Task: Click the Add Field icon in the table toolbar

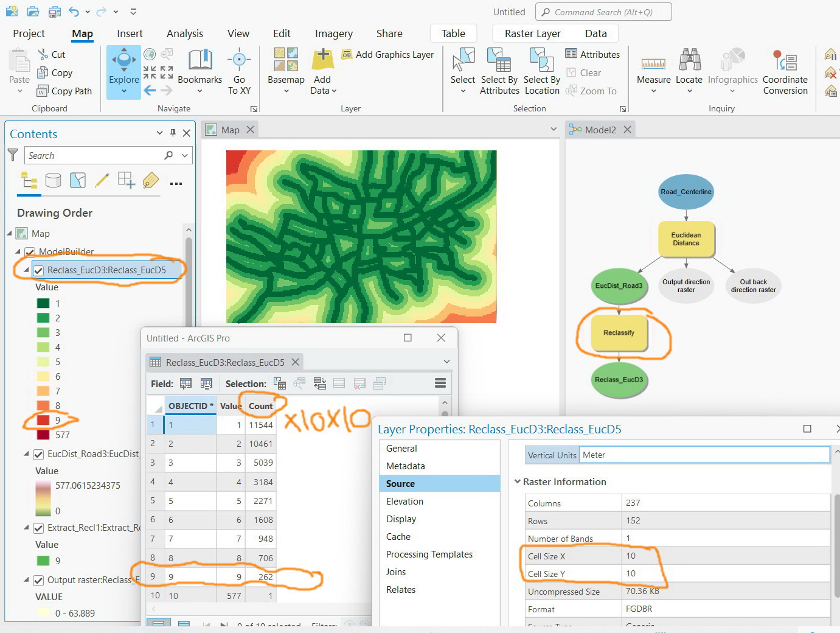Action: pos(186,383)
